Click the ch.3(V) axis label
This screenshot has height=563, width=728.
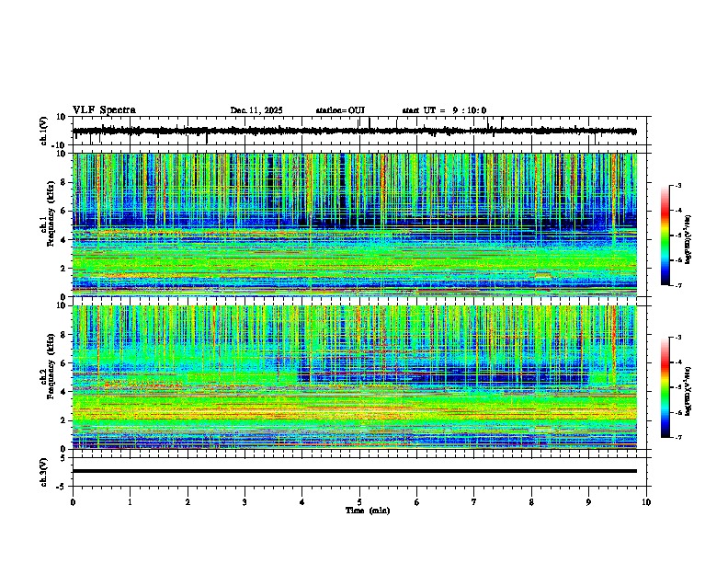[44, 472]
